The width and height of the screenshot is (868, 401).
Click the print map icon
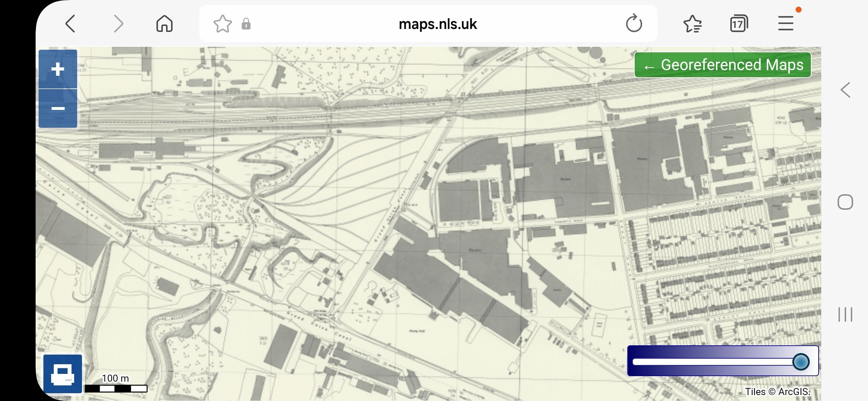pyautogui.click(x=62, y=374)
